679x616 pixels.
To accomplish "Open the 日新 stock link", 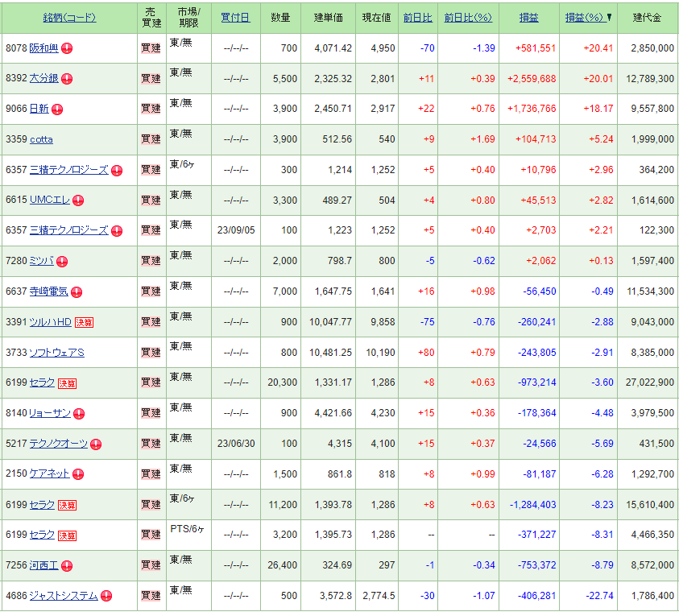I will [39, 109].
